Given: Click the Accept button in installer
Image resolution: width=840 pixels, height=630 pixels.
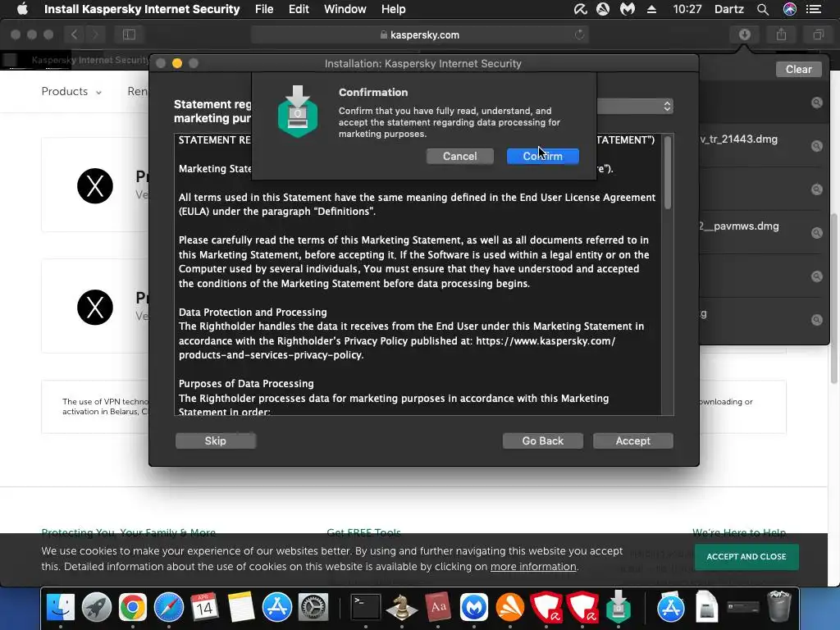Looking at the screenshot, I should [x=632, y=441].
